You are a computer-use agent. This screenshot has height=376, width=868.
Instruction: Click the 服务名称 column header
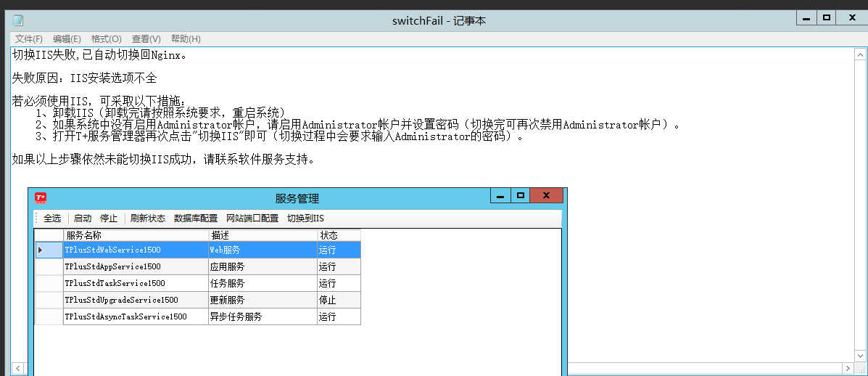[136, 235]
